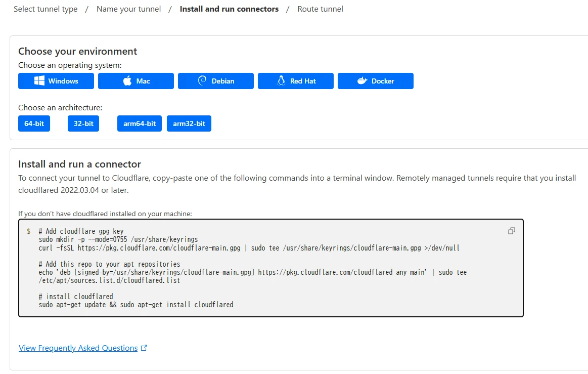Choose the Debian swirl icon
Image resolution: width=588 pixels, height=374 pixels.
(202, 81)
